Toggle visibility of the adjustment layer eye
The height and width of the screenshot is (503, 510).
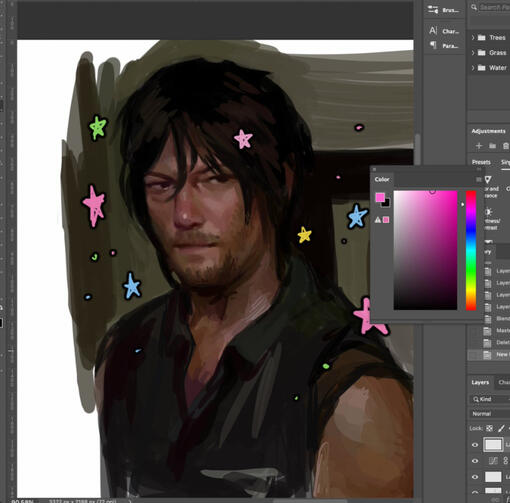[475, 461]
